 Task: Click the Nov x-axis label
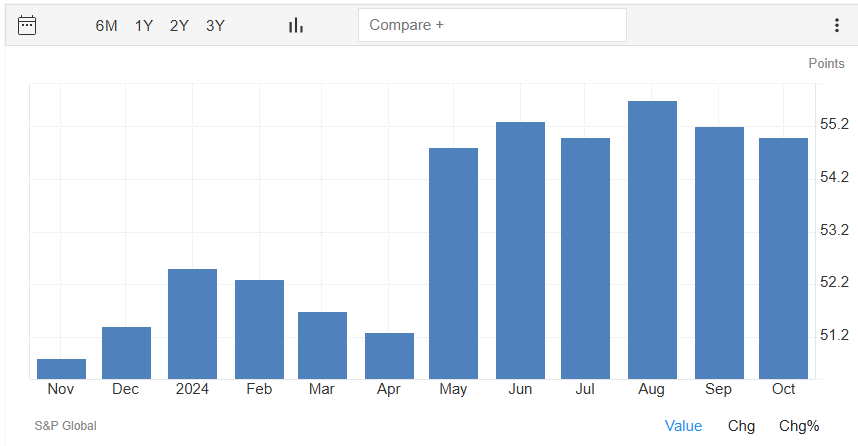[61, 389]
